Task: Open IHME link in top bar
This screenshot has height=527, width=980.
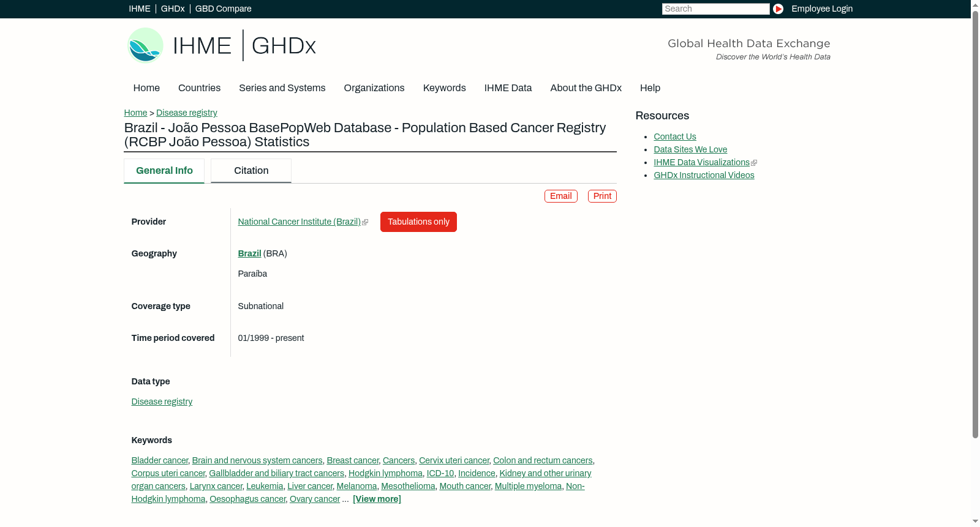Action: [140, 9]
